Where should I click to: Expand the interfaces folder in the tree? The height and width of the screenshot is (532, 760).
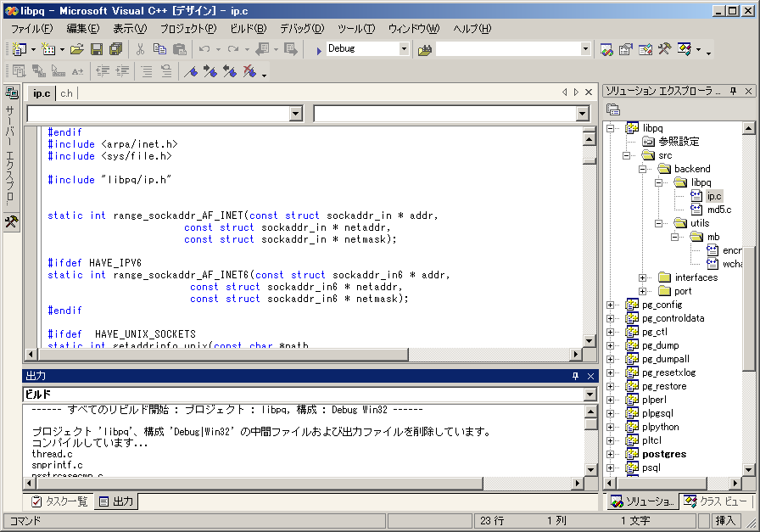coord(643,277)
